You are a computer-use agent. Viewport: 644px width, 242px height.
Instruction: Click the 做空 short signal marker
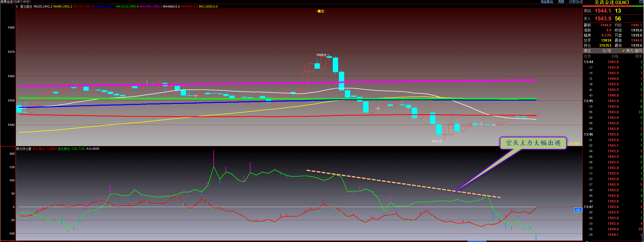click(x=321, y=11)
